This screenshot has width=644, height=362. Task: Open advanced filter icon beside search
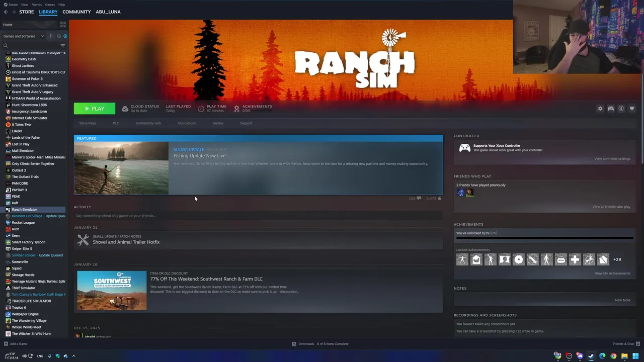coord(63,46)
